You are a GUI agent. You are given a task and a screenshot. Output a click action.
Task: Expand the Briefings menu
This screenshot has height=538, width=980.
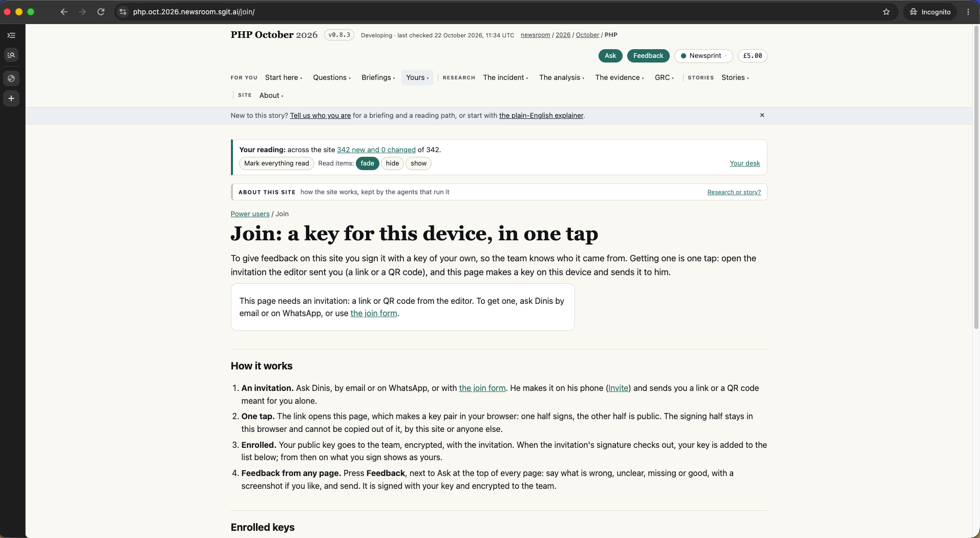(378, 77)
